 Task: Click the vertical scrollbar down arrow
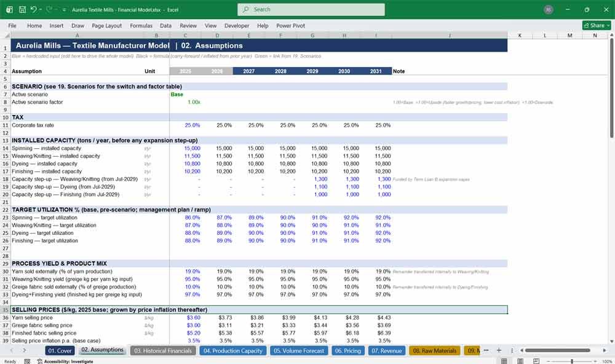point(611,342)
